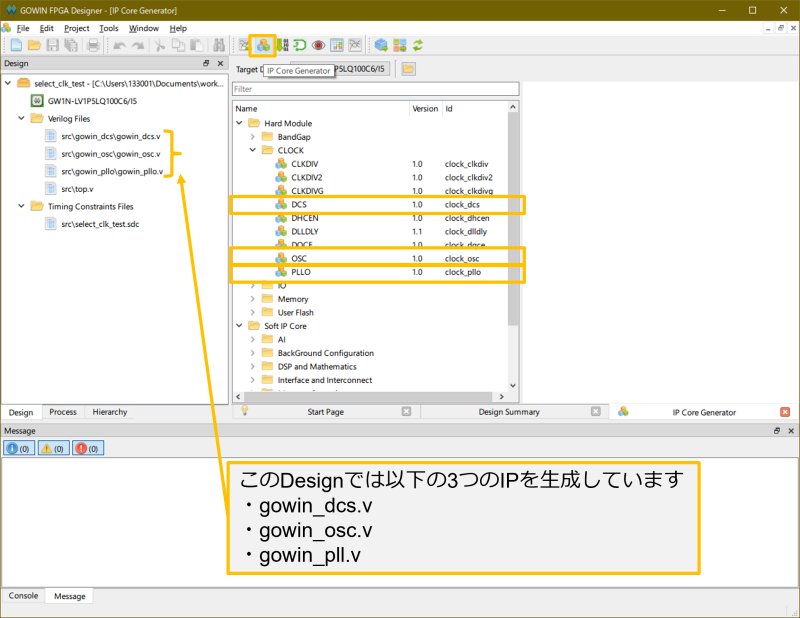Close the IP Core Generator tab
Viewport: 800px width, 618px height.
785,412
